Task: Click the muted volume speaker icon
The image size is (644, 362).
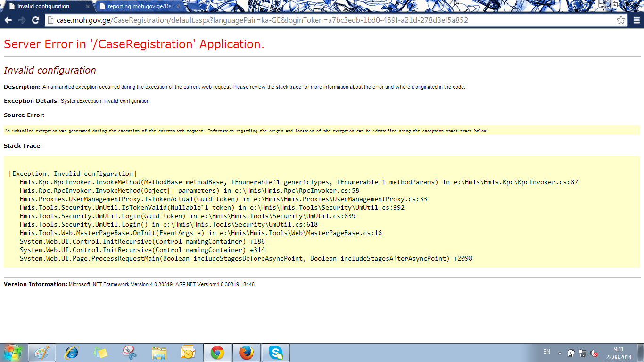Action: click(x=594, y=353)
